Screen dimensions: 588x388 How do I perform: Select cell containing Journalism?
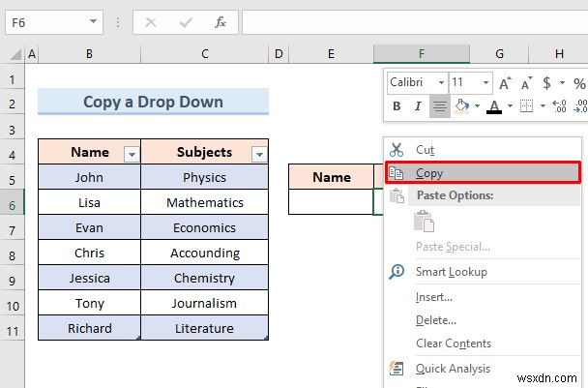click(x=205, y=303)
